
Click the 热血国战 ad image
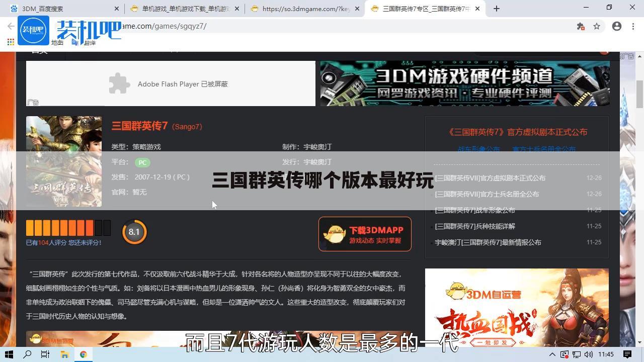(x=517, y=307)
